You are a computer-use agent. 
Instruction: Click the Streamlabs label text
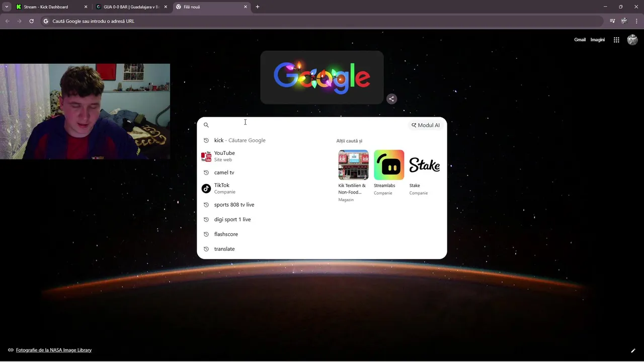(x=384, y=186)
